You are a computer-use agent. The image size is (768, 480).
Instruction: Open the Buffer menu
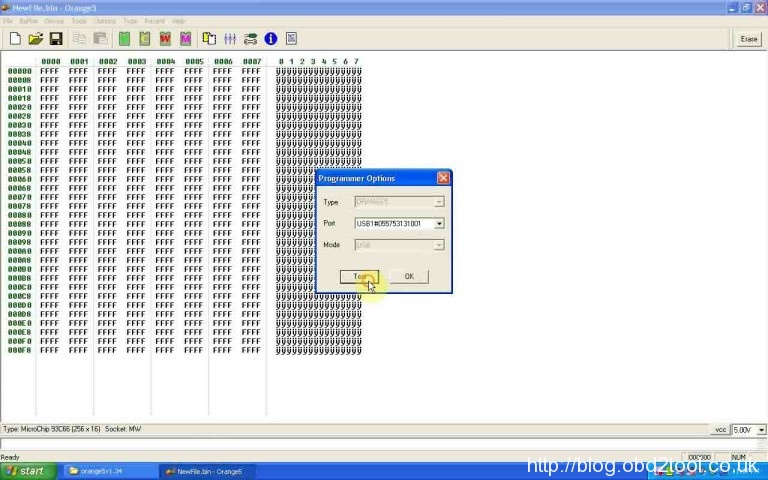click(28, 21)
